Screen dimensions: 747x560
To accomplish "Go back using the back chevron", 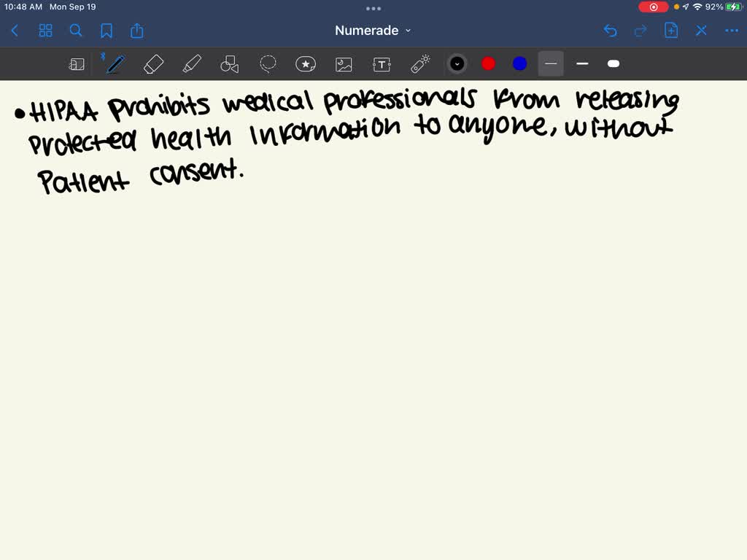I will pyautogui.click(x=15, y=31).
